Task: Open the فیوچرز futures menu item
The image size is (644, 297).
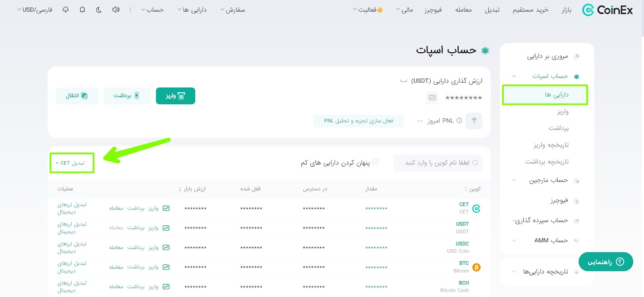Action: coord(433,10)
